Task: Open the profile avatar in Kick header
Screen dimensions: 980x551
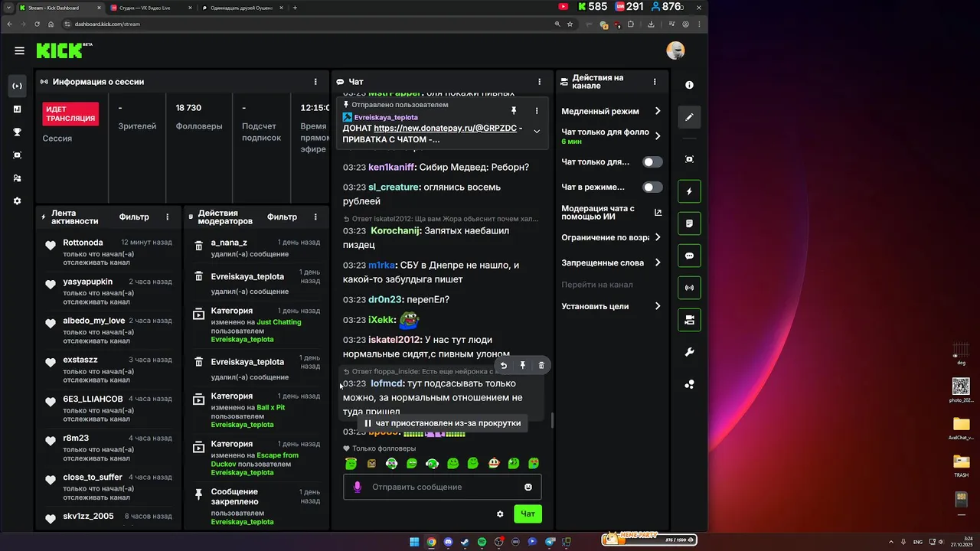Action: tap(675, 51)
